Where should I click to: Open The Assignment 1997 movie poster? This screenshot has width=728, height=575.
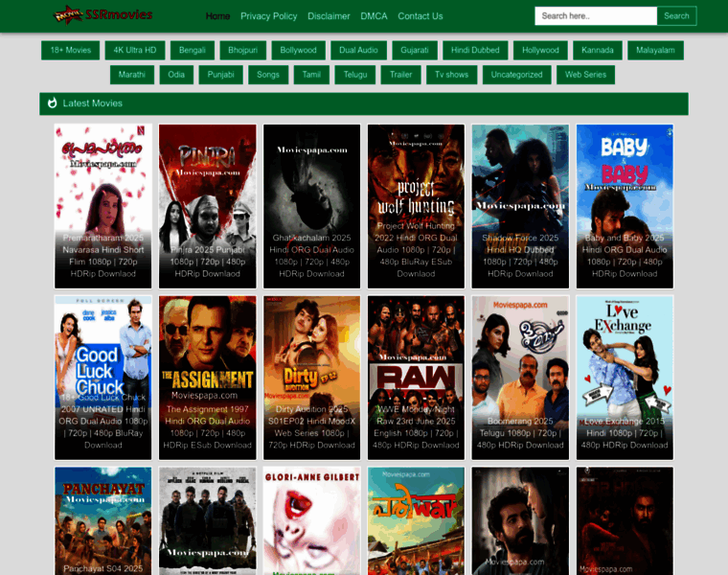point(208,378)
